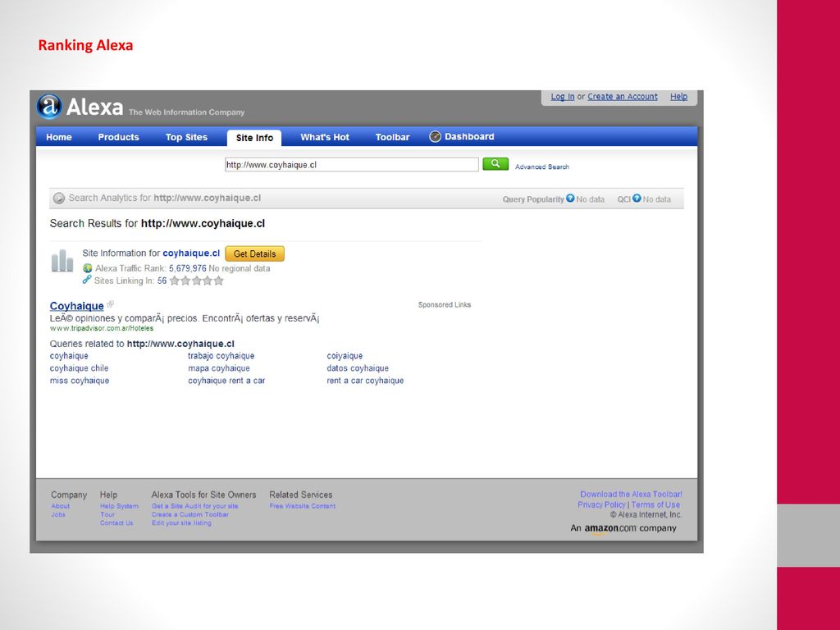840x630 pixels.
Task: Click the Sponsored Links label
Action: 445,305
